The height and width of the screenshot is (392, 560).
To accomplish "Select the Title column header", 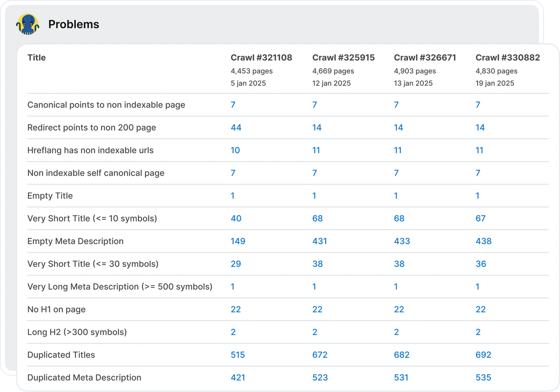I will (x=36, y=58).
